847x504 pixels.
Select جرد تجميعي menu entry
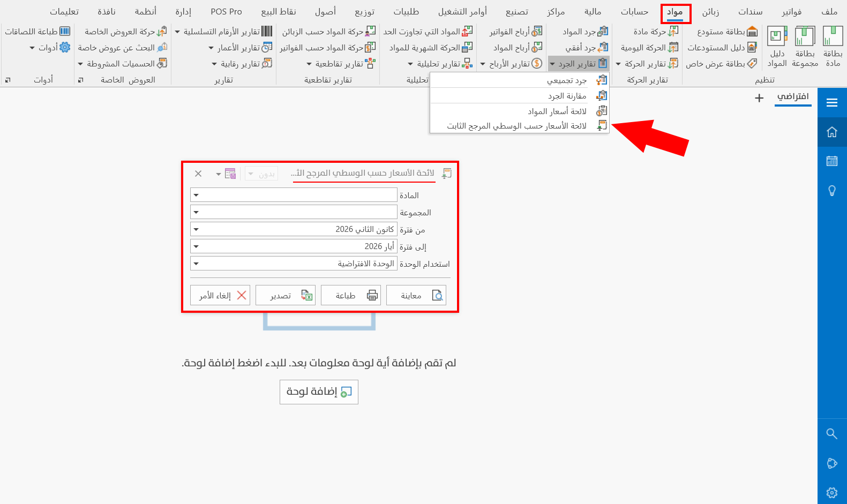[x=520, y=80]
